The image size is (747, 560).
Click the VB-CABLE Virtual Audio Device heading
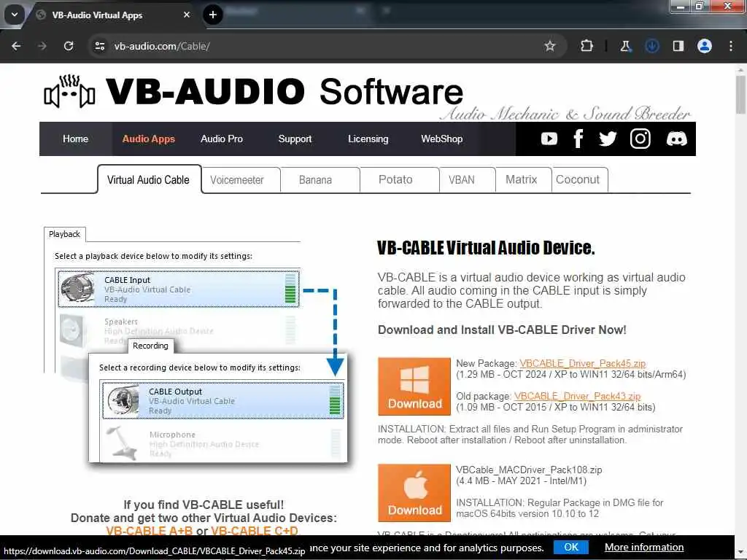486,248
